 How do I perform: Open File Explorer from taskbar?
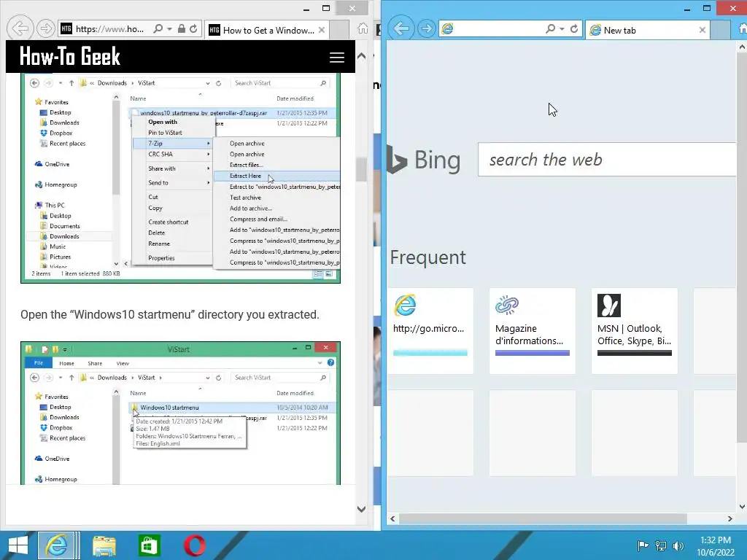[x=104, y=545]
